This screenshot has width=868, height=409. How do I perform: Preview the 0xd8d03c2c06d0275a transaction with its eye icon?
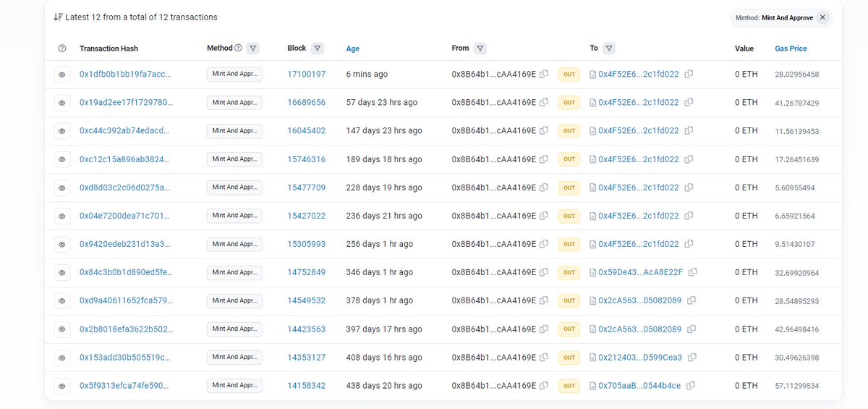pos(62,187)
